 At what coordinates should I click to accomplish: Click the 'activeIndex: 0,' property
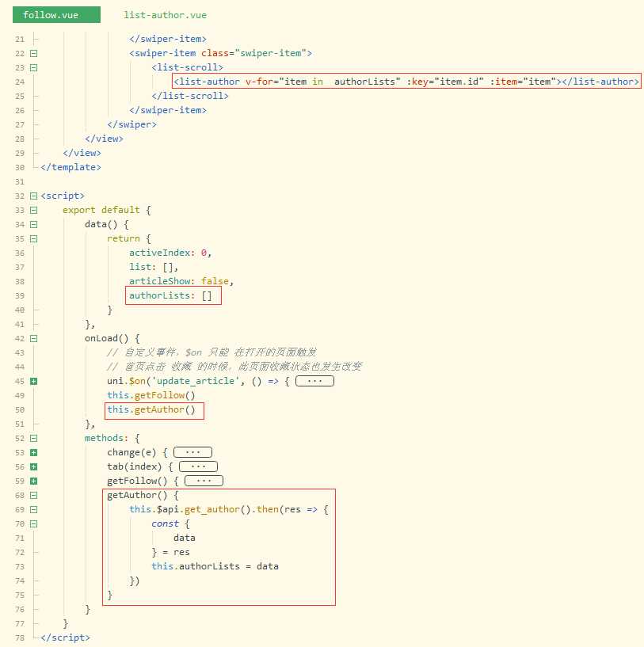coord(170,253)
